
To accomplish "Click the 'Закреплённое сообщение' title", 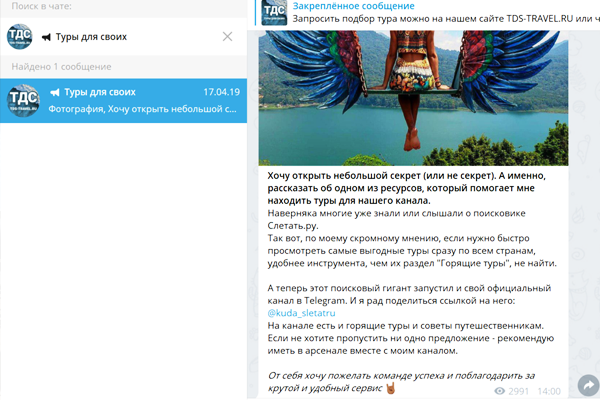I will coord(354,6).
